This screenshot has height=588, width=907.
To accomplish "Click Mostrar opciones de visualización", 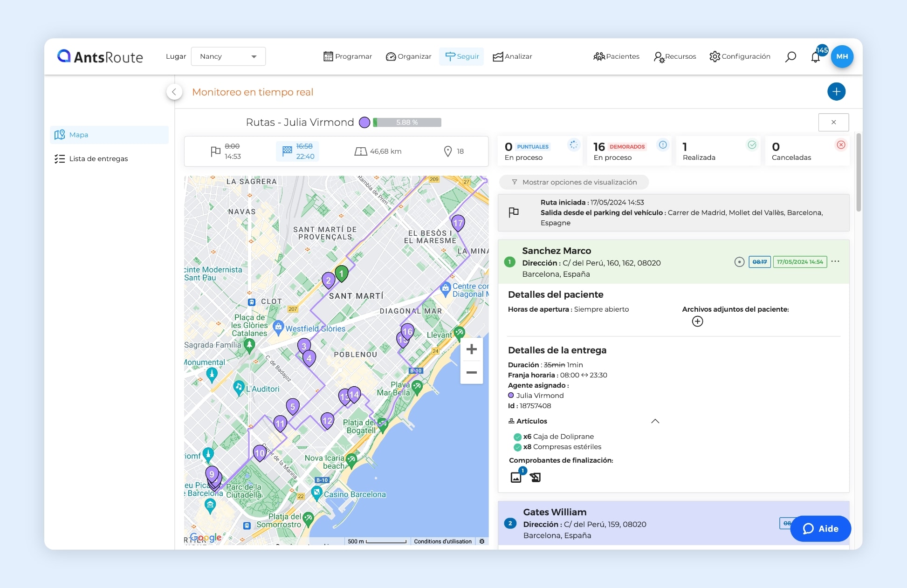I will 574,182.
